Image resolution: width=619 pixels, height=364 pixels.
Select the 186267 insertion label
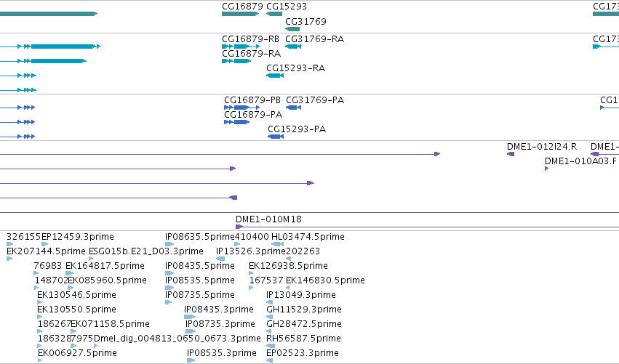[x=54, y=324]
